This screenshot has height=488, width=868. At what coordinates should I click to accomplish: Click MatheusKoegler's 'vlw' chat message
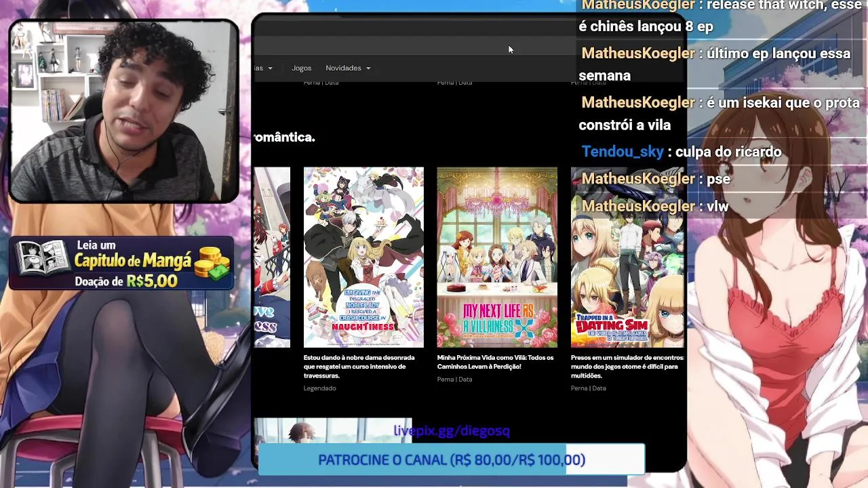click(x=717, y=206)
